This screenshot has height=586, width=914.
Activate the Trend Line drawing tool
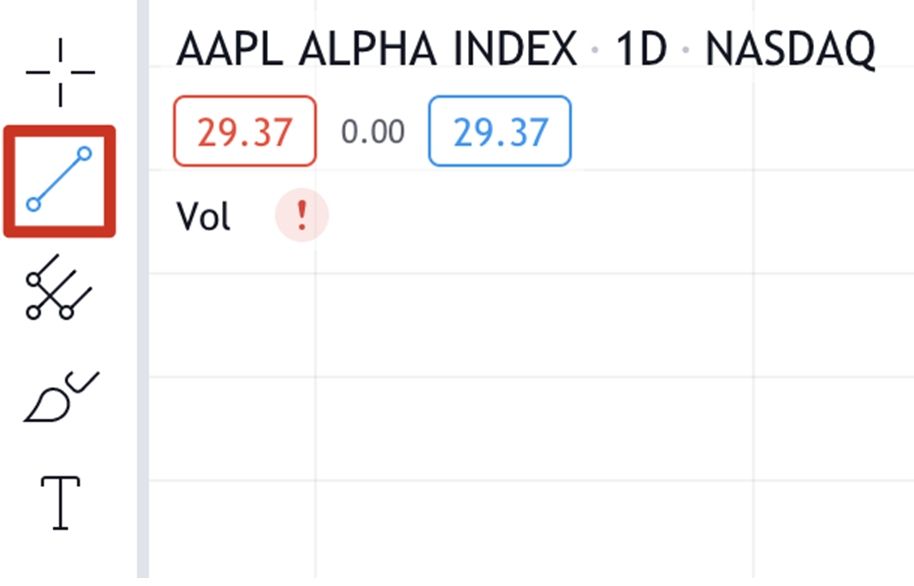pyautogui.click(x=60, y=181)
